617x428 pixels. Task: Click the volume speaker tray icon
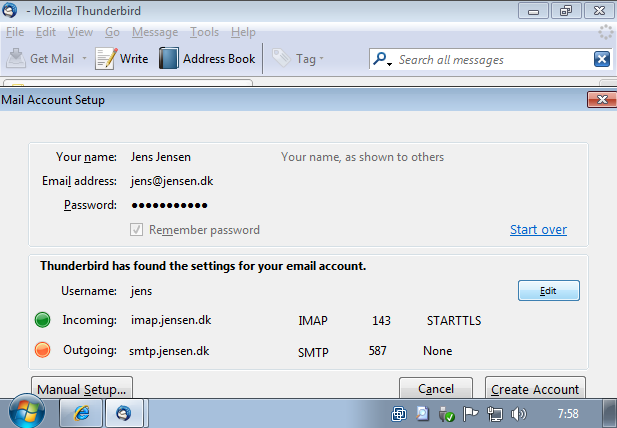click(x=518, y=414)
